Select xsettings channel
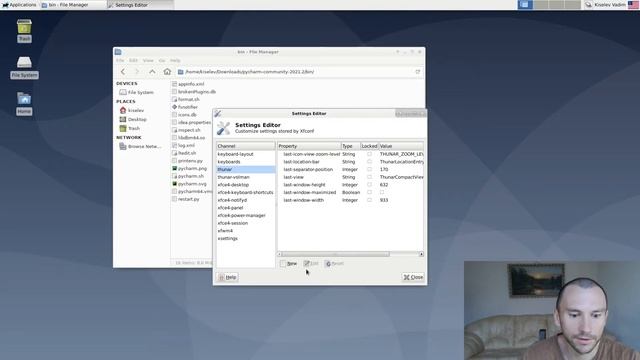640x360 pixels. (246, 238)
